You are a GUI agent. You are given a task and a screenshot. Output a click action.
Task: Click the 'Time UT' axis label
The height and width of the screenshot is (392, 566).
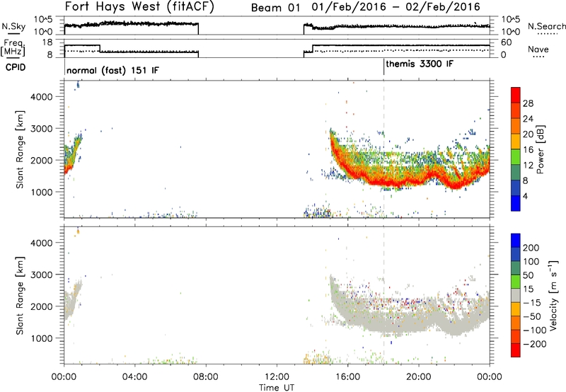(277, 388)
